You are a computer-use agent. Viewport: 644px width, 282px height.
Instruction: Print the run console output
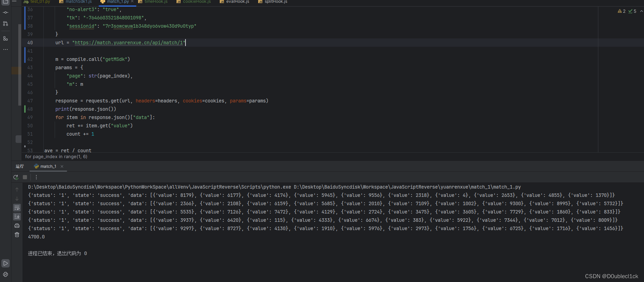[x=17, y=226]
